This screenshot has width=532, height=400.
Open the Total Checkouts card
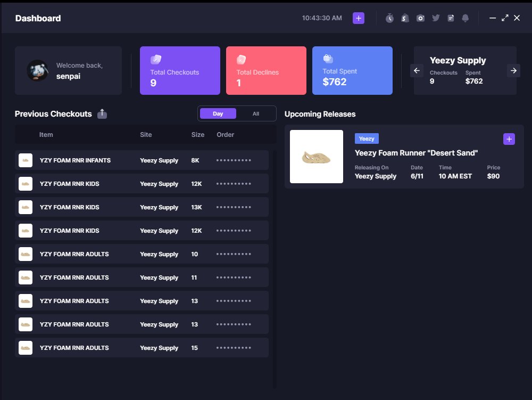coord(180,71)
